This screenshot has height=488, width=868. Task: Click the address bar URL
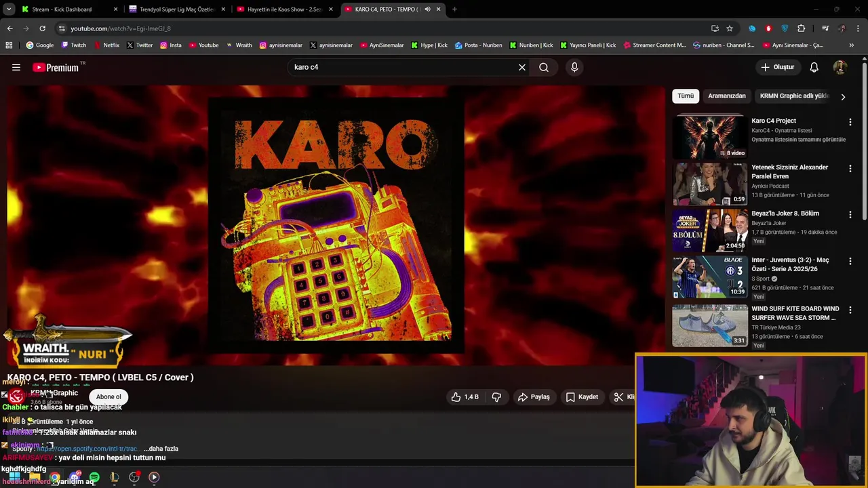[x=121, y=28]
